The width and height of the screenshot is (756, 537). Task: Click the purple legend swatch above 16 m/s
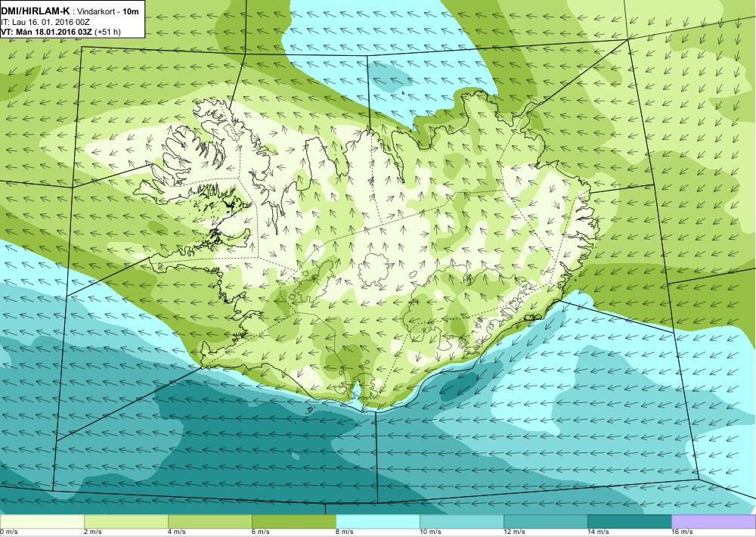tap(714, 522)
